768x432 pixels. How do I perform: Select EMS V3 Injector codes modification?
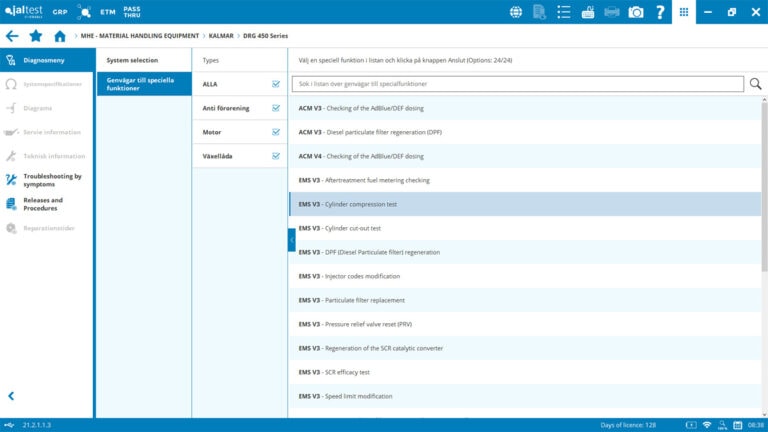click(525, 276)
